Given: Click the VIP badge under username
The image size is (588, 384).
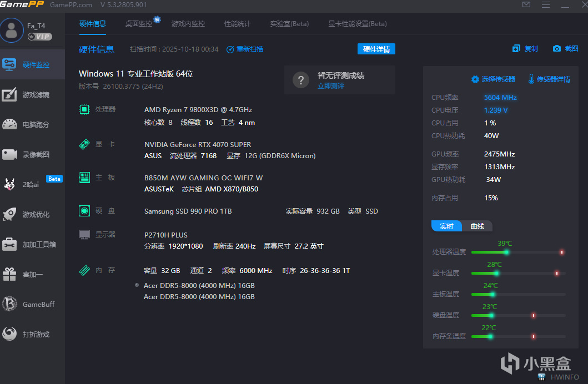Looking at the screenshot, I should 40,36.
